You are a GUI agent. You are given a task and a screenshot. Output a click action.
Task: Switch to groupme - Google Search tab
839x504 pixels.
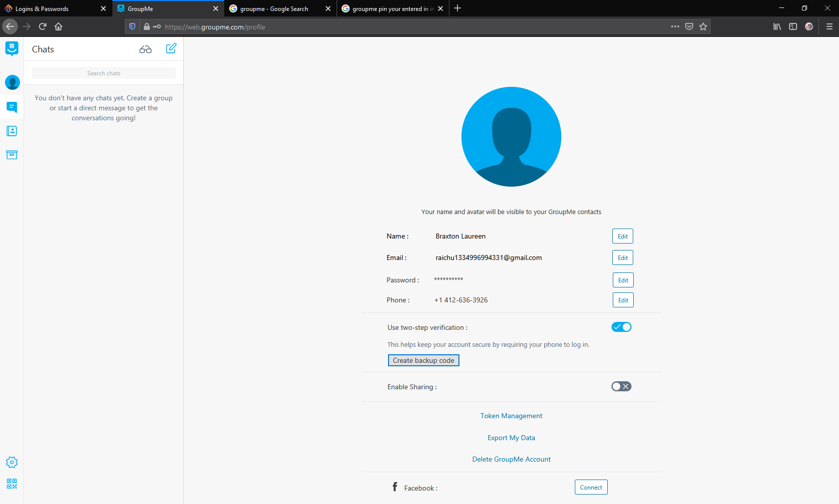[281, 8]
